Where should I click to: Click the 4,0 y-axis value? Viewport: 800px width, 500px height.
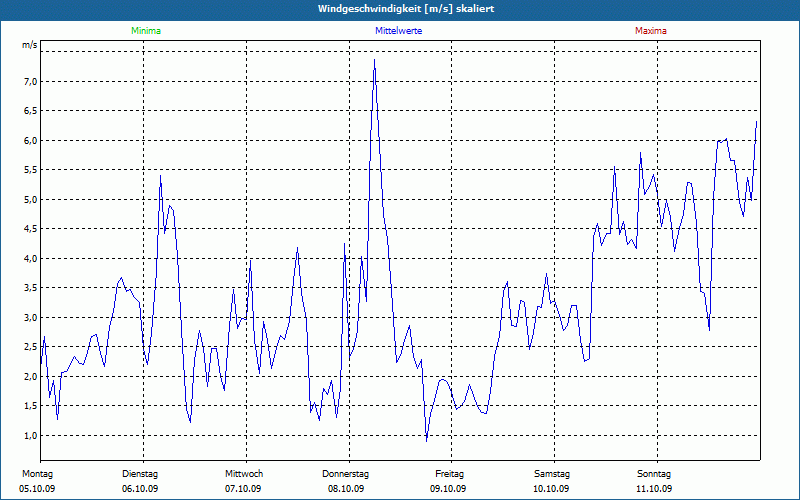click(x=30, y=258)
